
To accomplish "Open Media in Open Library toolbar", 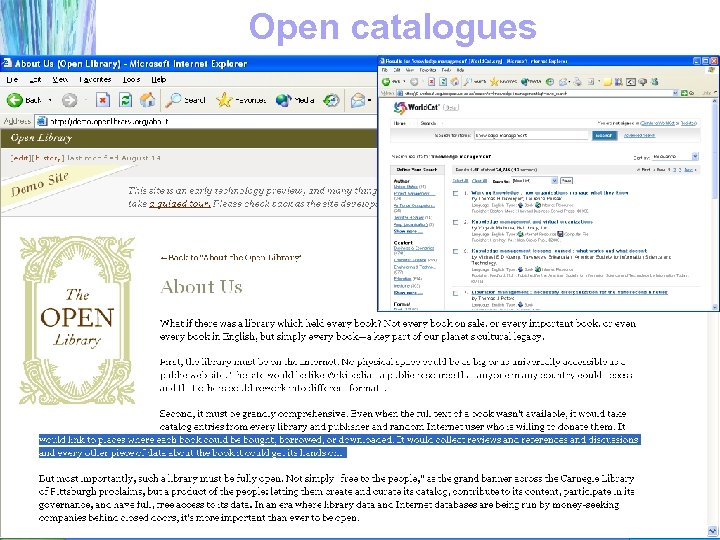I will point(295,100).
